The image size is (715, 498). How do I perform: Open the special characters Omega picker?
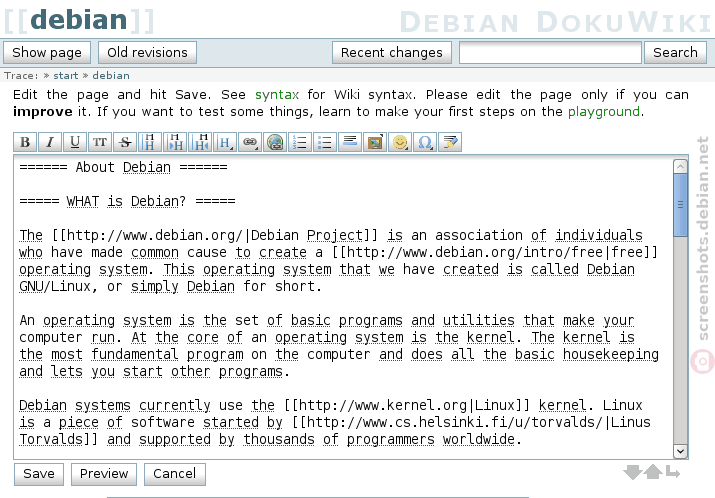point(425,142)
